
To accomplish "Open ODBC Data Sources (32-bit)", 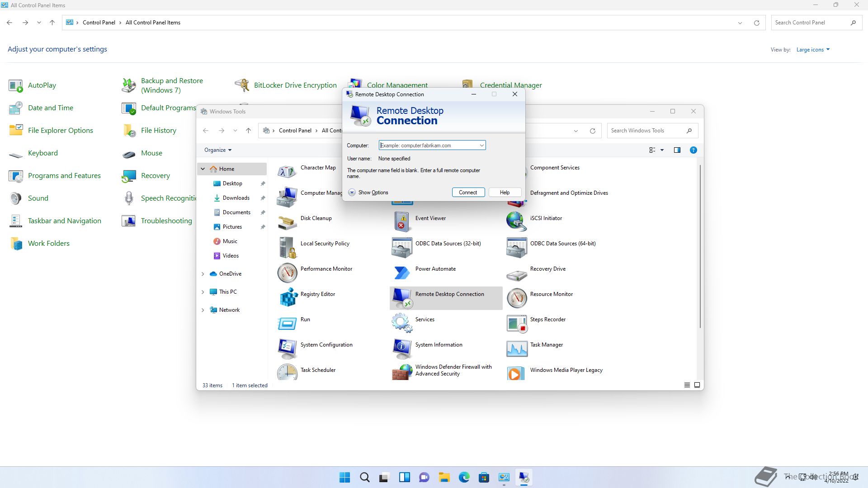I will point(437,247).
